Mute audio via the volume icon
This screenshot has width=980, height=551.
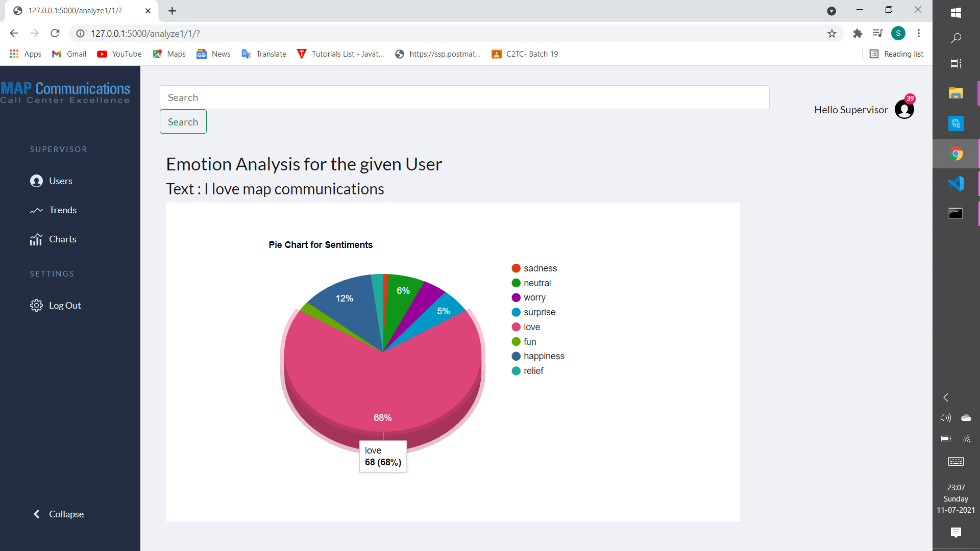[x=945, y=418]
